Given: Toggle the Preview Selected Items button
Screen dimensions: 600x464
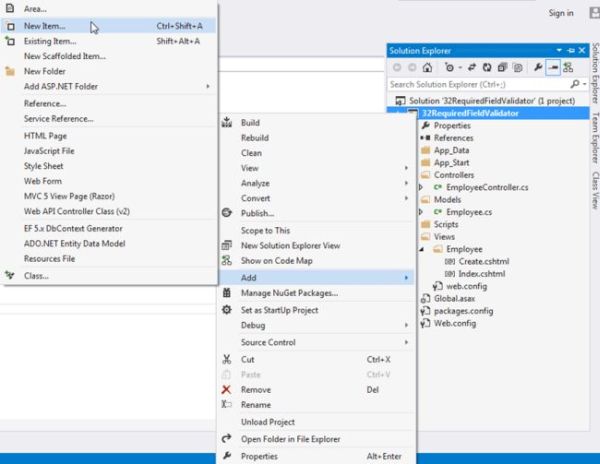Looking at the screenshot, I should [553, 68].
